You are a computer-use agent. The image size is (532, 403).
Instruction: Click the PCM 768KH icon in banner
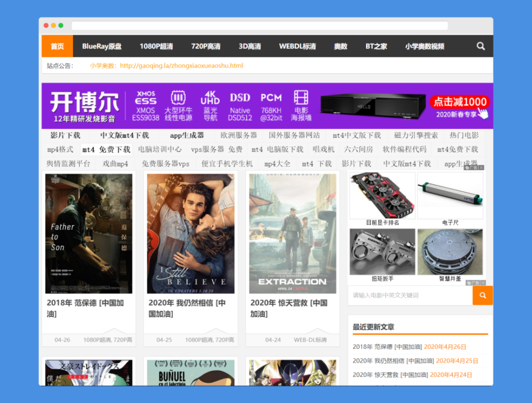click(x=271, y=106)
